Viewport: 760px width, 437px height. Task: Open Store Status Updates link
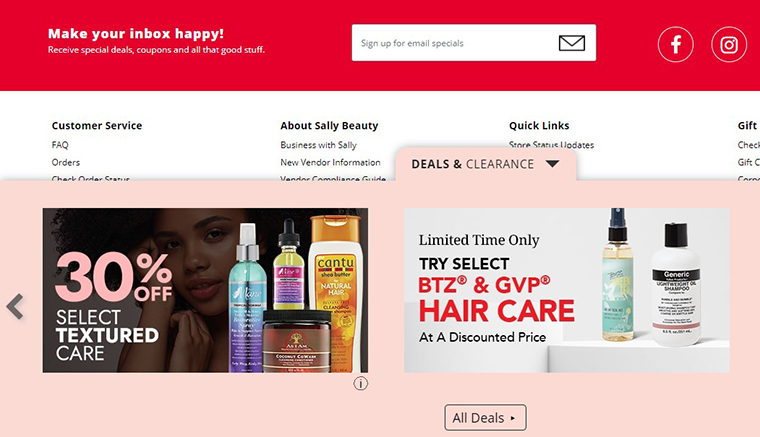click(x=551, y=144)
